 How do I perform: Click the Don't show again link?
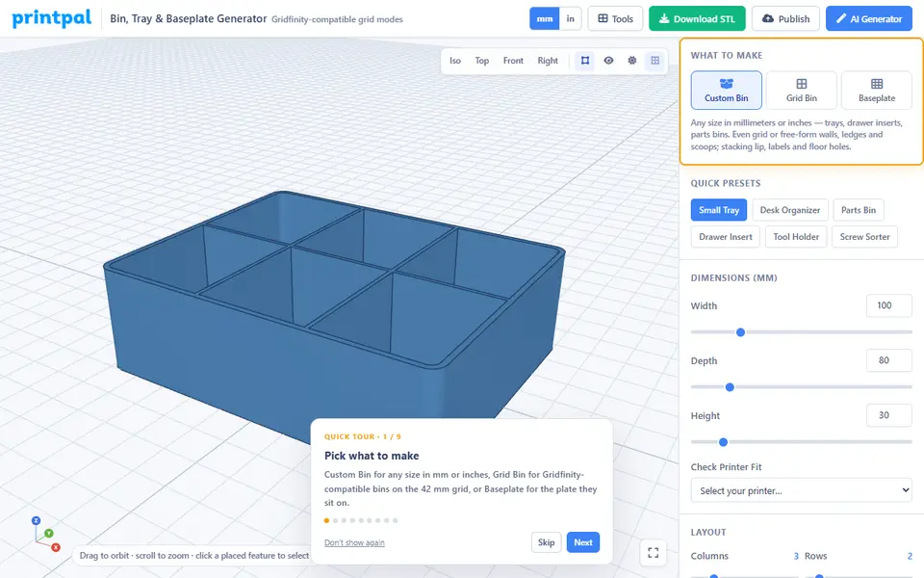(x=354, y=542)
